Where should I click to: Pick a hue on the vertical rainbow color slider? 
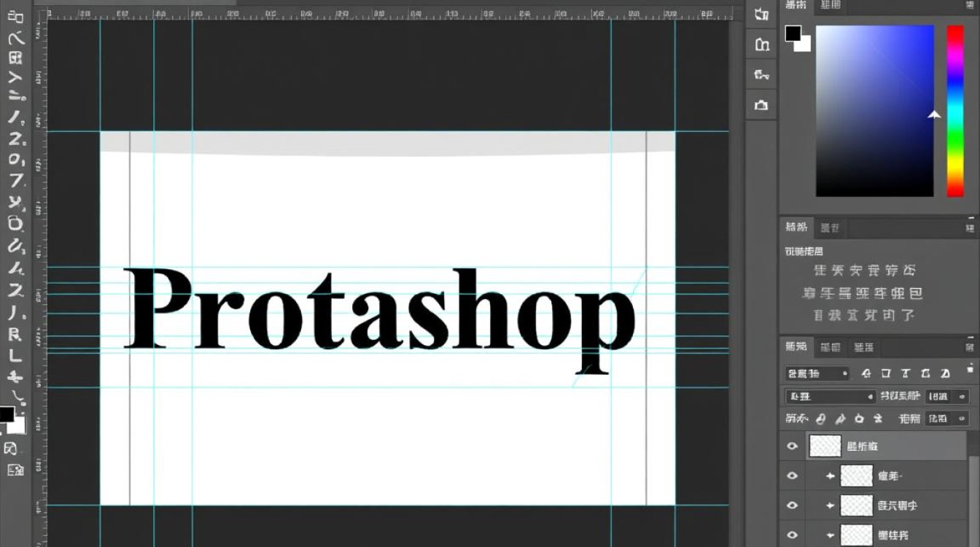click(955, 109)
